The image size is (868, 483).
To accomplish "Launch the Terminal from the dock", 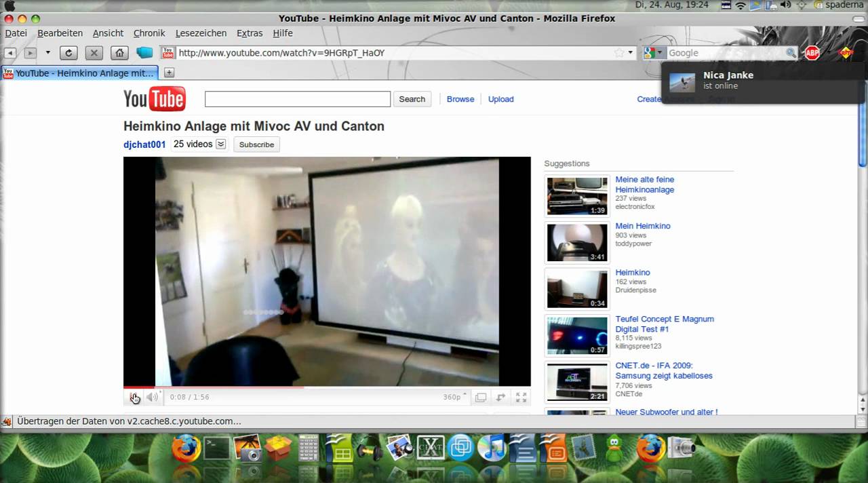I will (x=217, y=448).
